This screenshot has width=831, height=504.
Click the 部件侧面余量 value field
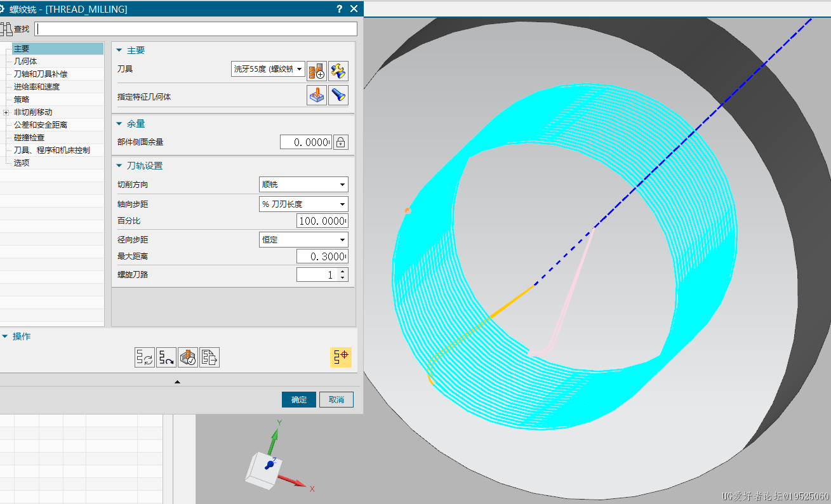[x=306, y=142]
